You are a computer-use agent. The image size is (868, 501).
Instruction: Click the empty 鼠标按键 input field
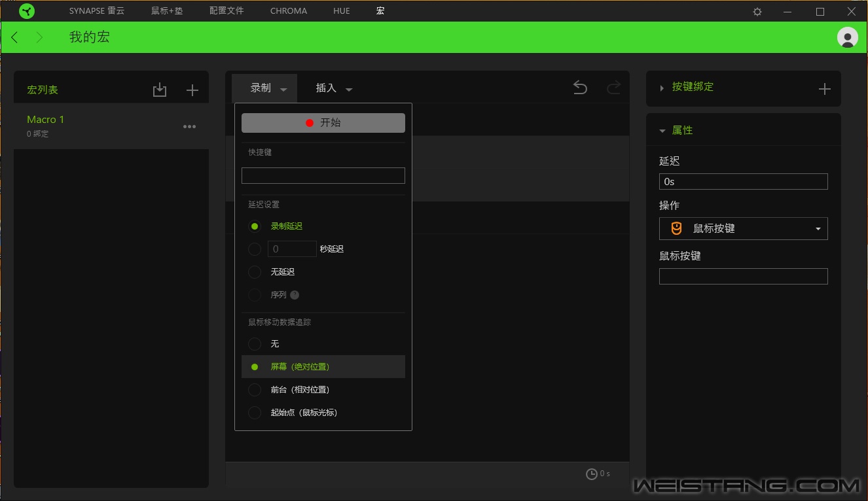[x=743, y=276]
